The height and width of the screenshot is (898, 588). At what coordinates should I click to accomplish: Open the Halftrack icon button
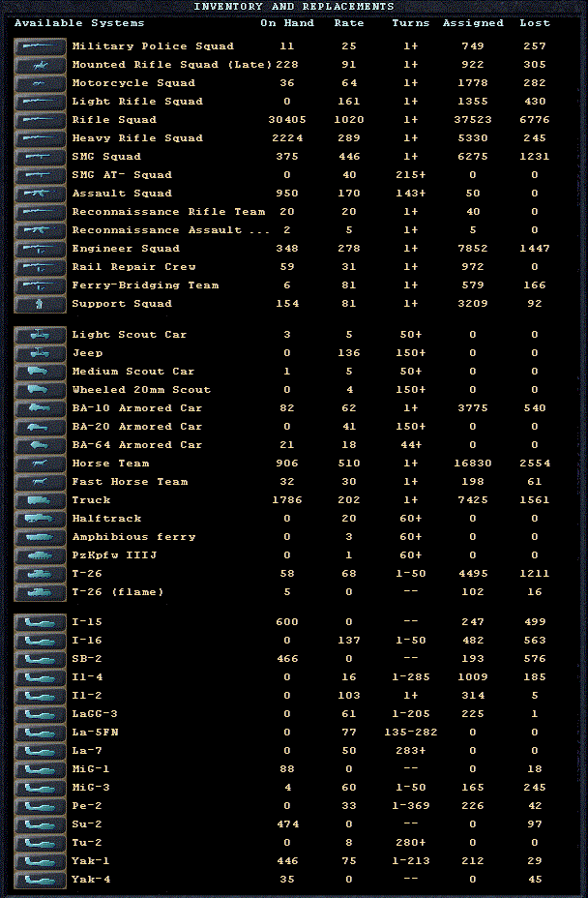(40, 519)
